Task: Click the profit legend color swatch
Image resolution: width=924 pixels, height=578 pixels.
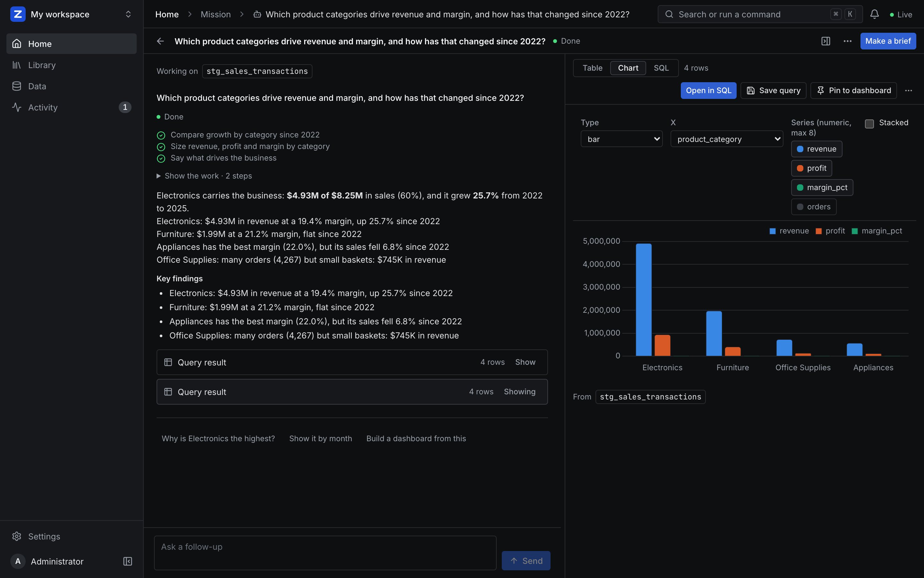Action: (x=818, y=231)
